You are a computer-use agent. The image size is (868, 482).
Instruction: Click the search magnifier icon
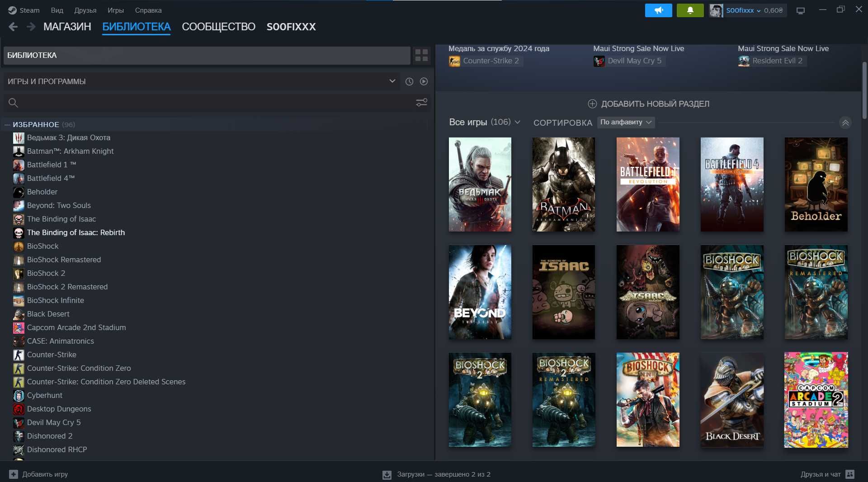pyautogui.click(x=13, y=103)
